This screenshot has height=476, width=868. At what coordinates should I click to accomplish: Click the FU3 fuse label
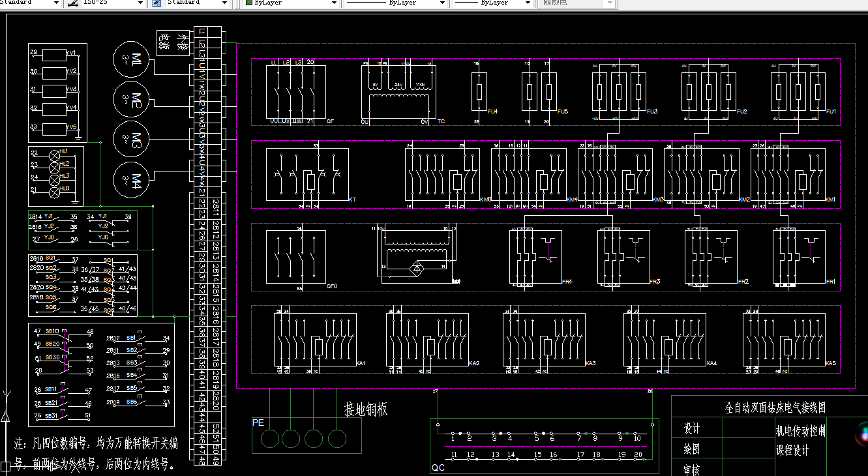tap(652, 112)
